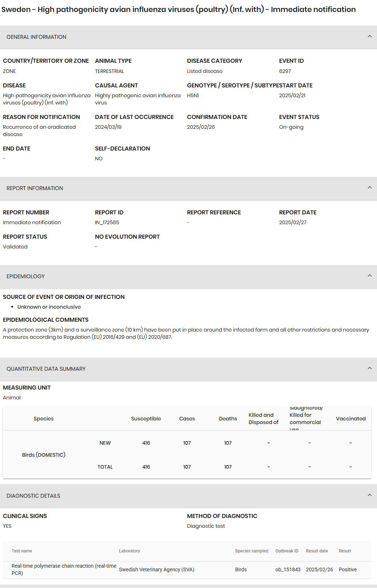Collapse the Quantitative Data Summary chevron
Image resolution: width=377 pixels, height=588 pixels.
pyautogui.click(x=369, y=368)
